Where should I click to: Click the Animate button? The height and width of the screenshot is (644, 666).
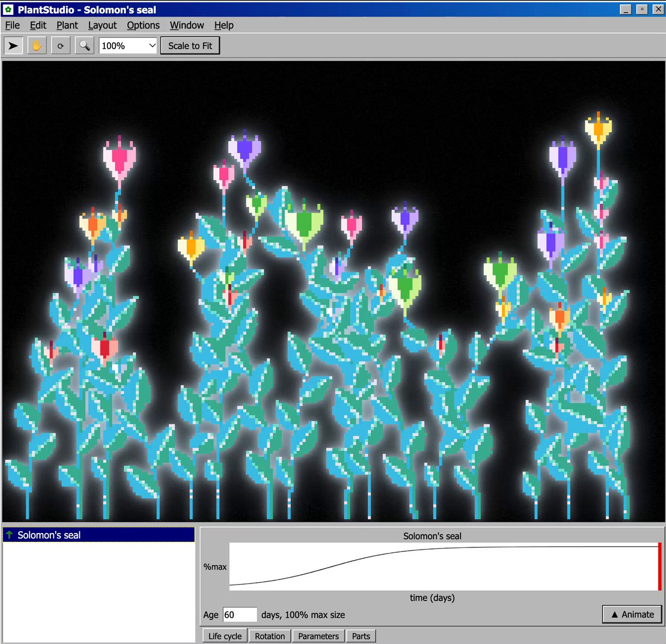[632, 614]
